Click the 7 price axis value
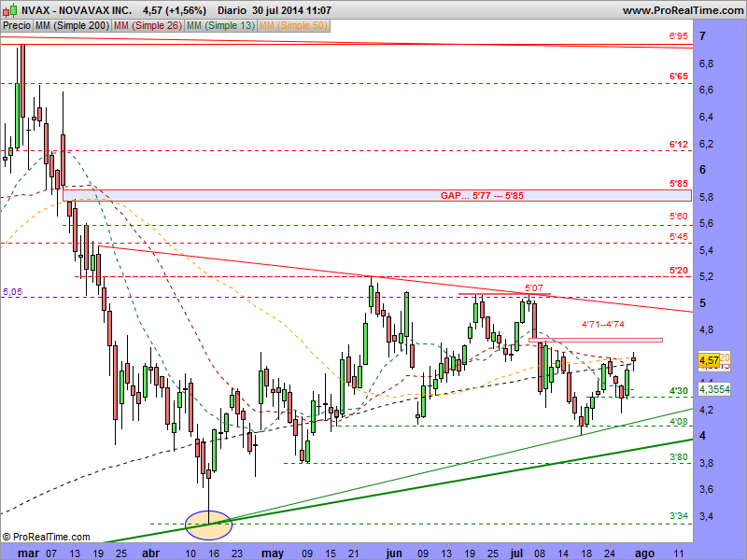Image resolution: width=747 pixels, height=560 pixels. pyautogui.click(x=703, y=36)
